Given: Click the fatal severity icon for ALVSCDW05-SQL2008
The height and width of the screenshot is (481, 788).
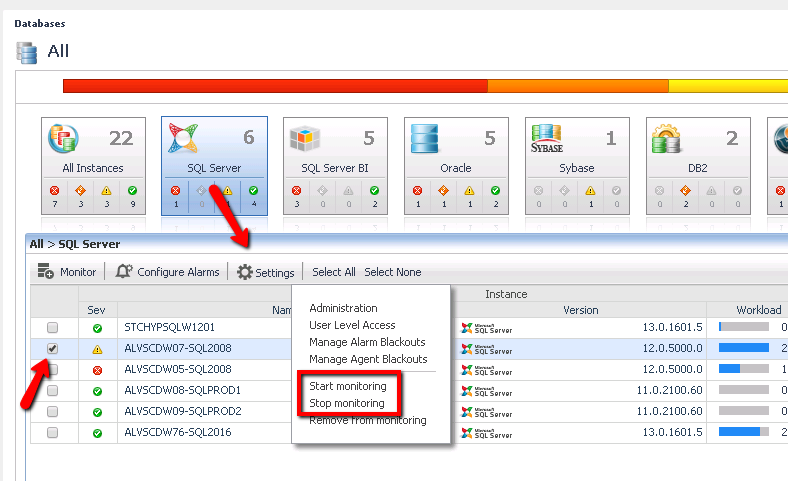Looking at the screenshot, I should (x=97, y=370).
